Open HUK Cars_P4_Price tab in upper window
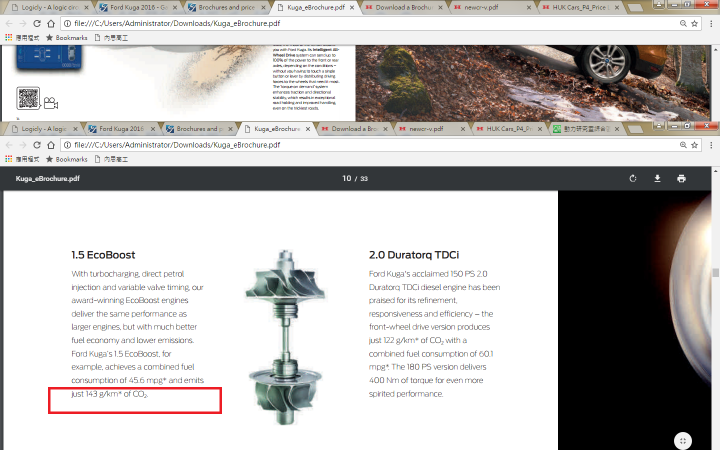Viewport: 720px width, 450px height. click(x=581, y=7)
